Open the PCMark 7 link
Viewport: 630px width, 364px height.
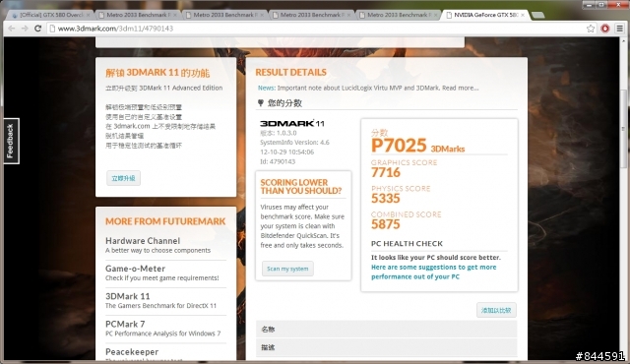(x=125, y=324)
